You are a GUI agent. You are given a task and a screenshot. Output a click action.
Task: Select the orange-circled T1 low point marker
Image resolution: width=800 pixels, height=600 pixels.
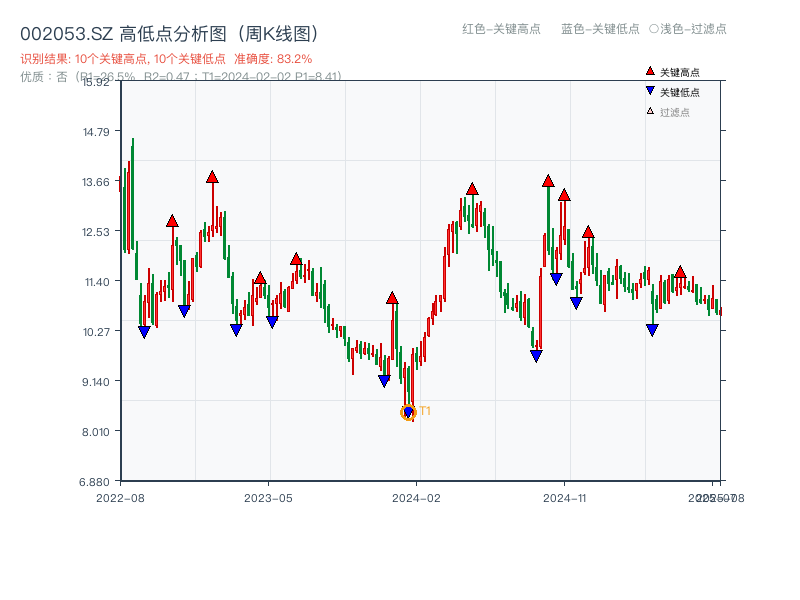click(408, 412)
